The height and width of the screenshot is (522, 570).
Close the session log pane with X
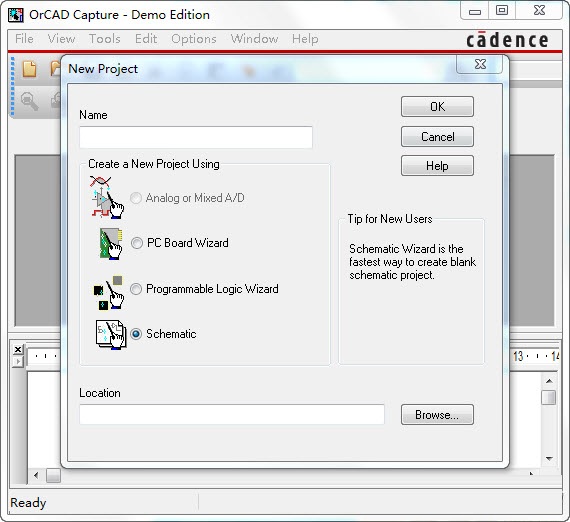point(18,349)
